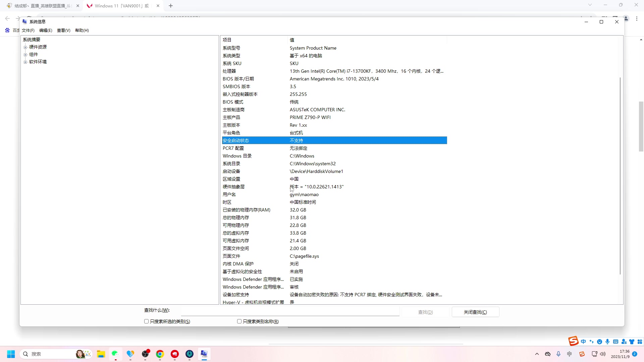Switch to the 英雄联盟直播 browser tab
Image resolution: width=644 pixels, height=362 pixels.
tap(43, 6)
